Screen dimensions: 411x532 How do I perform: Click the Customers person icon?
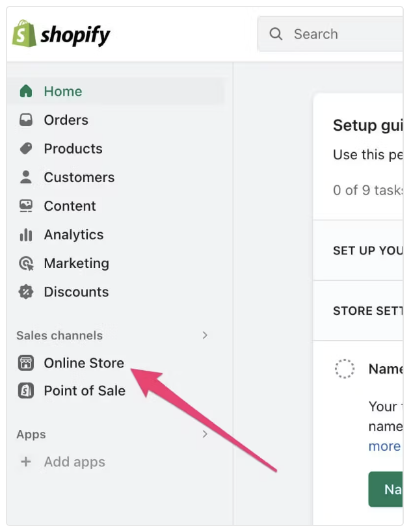pyautogui.click(x=26, y=177)
